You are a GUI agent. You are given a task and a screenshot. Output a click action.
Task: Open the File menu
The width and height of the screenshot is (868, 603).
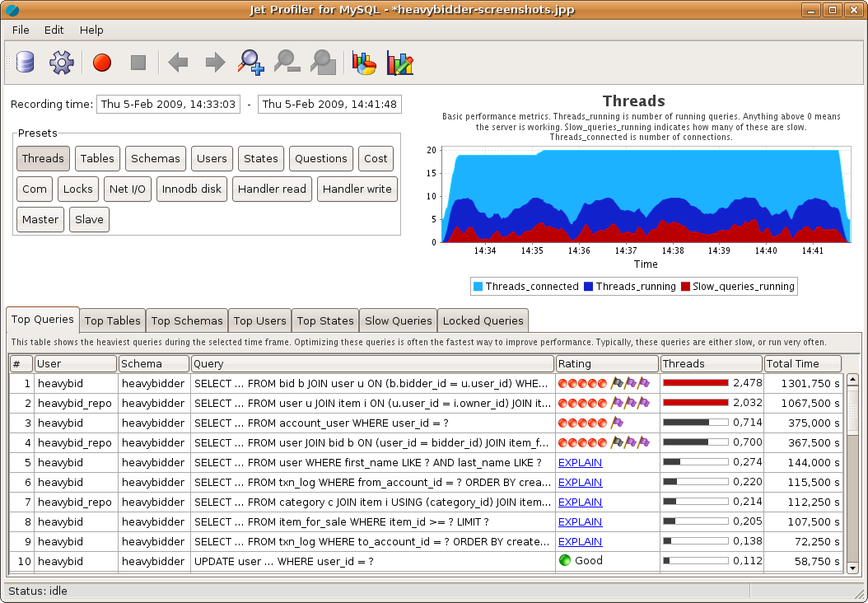point(21,30)
